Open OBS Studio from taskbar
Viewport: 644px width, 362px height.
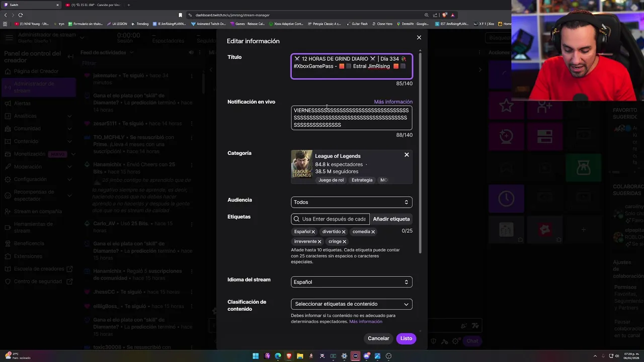[388, 356]
